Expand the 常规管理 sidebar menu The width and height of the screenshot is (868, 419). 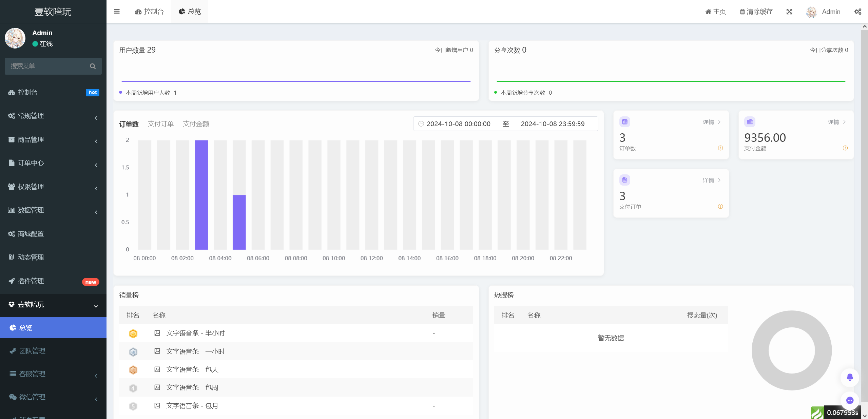[53, 116]
